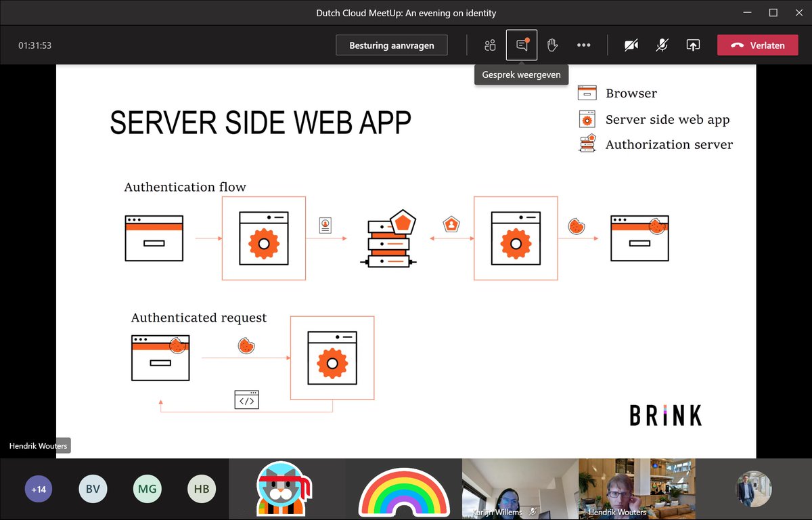
Task: Select participant HB avatar
Action: click(x=201, y=489)
